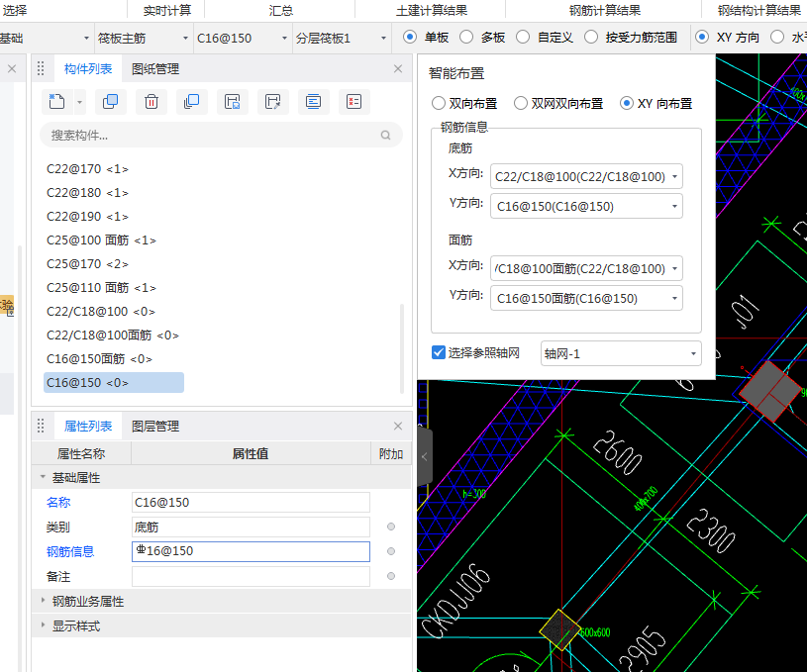The image size is (807, 672).
Task: Switch to the 构件列表 tab
Action: [x=88, y=68]
